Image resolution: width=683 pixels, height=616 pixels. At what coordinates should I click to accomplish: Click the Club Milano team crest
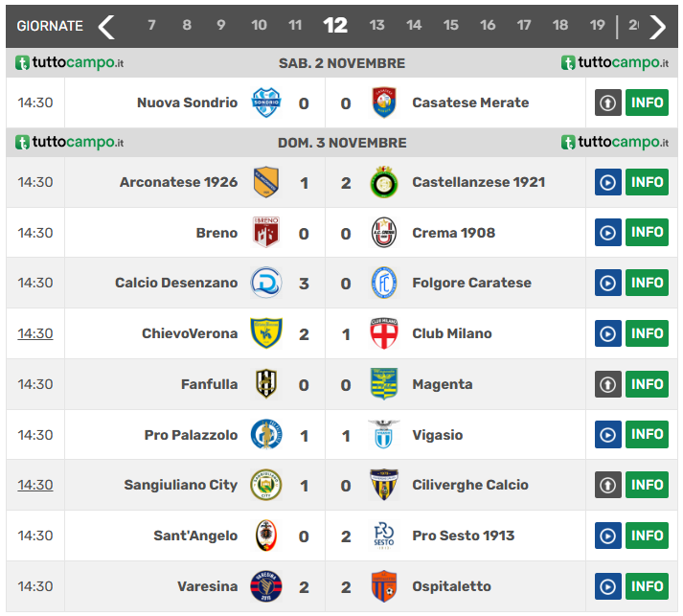tap(383, 333)
